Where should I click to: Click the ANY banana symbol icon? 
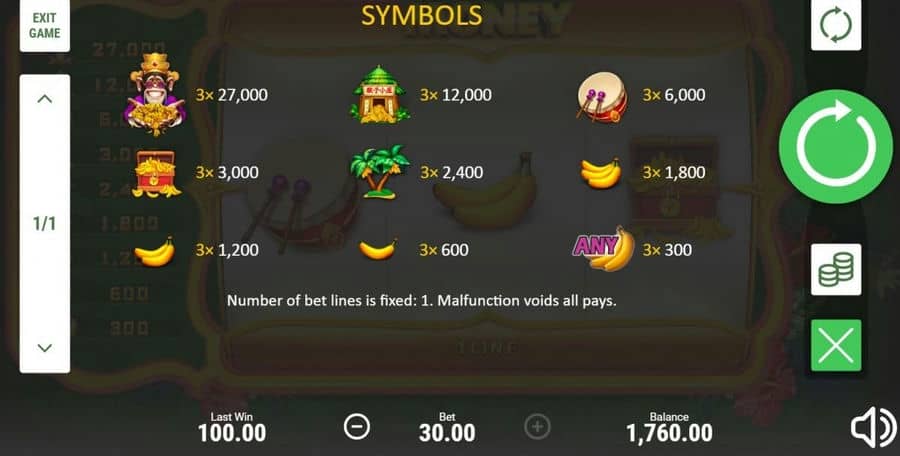604,249
